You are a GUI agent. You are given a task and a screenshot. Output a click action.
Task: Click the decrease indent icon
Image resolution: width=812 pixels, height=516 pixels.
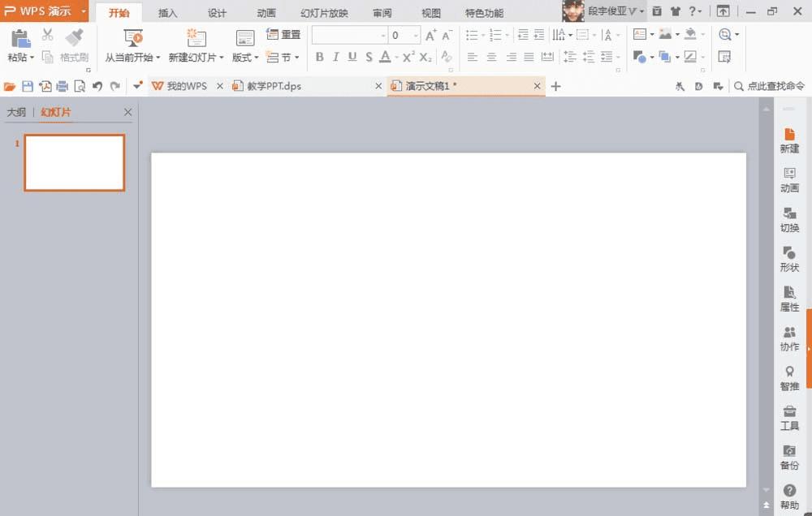[523, 35]
